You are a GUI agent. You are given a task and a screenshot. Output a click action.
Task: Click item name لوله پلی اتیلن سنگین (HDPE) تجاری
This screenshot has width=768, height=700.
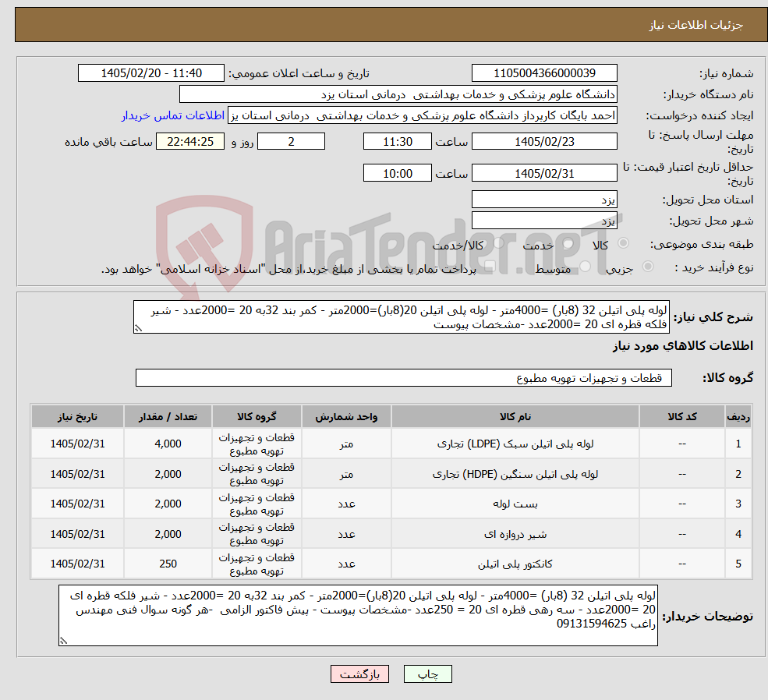pos(515,475)
